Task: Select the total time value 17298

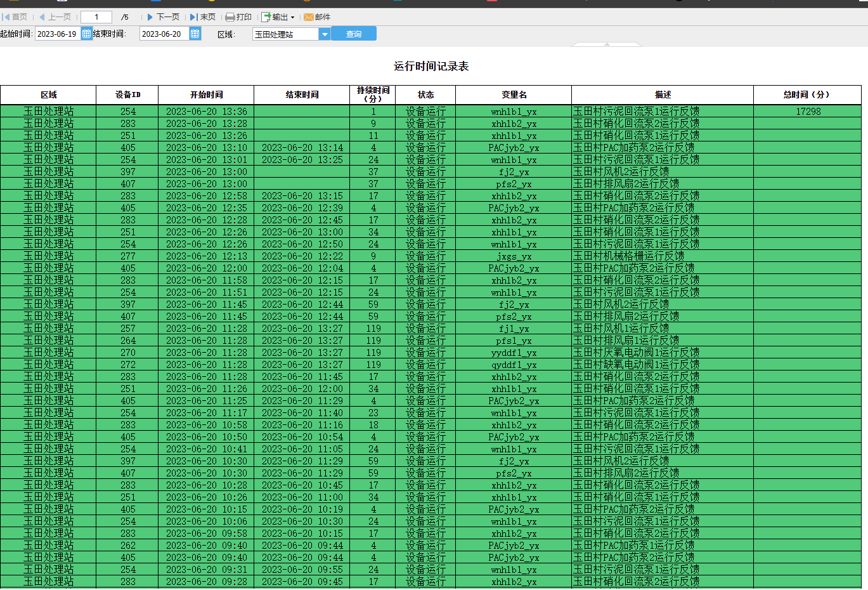Action: coord(808,112)
